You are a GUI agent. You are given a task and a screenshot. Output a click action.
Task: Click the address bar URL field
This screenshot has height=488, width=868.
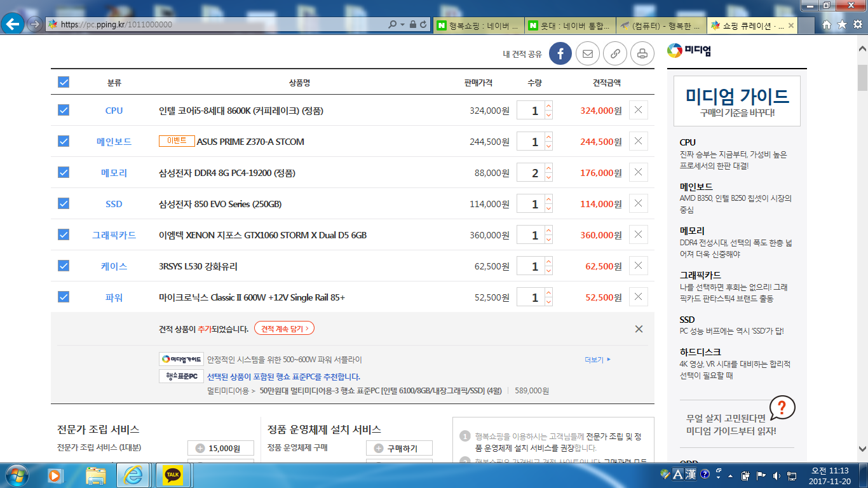216,24
